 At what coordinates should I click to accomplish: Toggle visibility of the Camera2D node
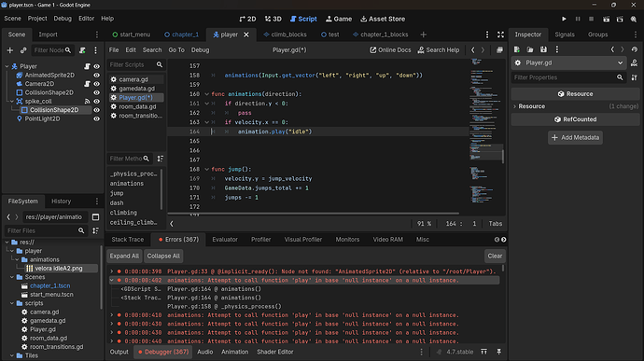(96, 84)
